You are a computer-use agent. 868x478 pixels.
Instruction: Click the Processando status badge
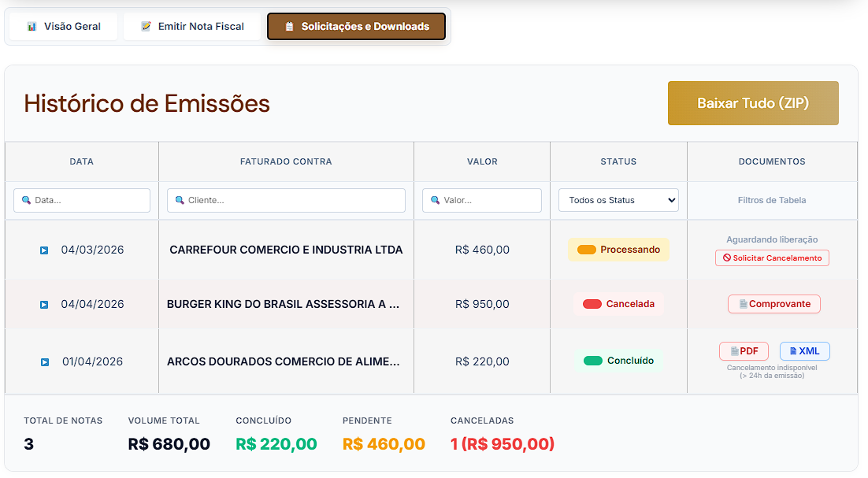(x=618, y=250)
